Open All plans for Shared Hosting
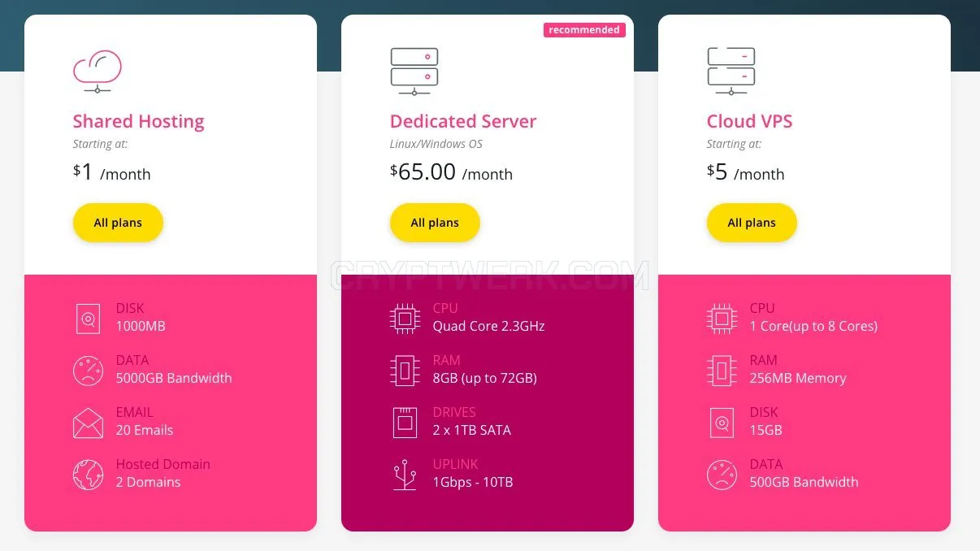This screenshot has width=980, height=551. pyautogui.click(x=118, y=223)
